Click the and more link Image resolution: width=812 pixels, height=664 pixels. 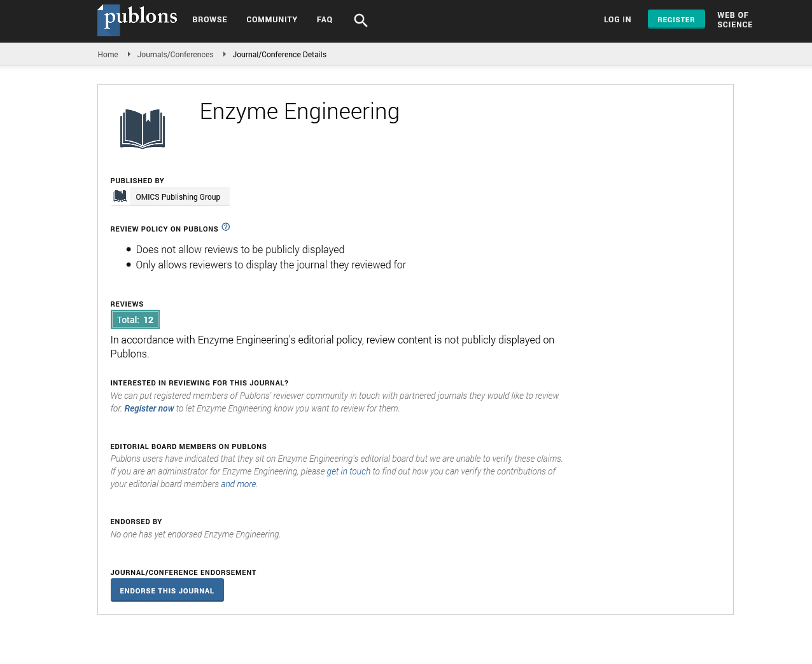coord(238,484)
